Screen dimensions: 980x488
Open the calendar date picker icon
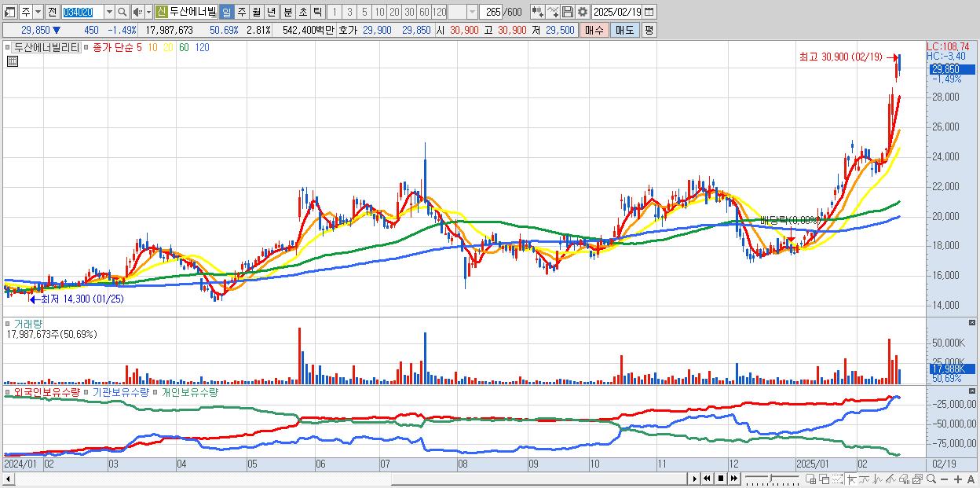(649, 13)
